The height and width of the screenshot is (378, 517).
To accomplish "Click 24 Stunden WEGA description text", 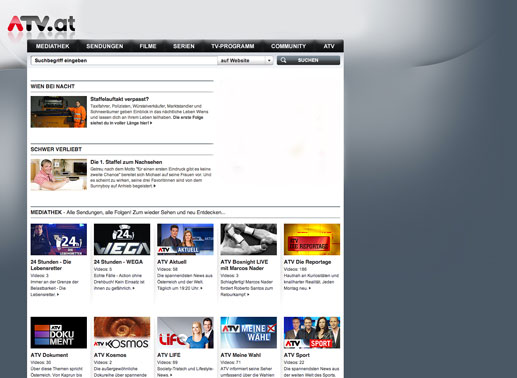I will coord(119,282).
